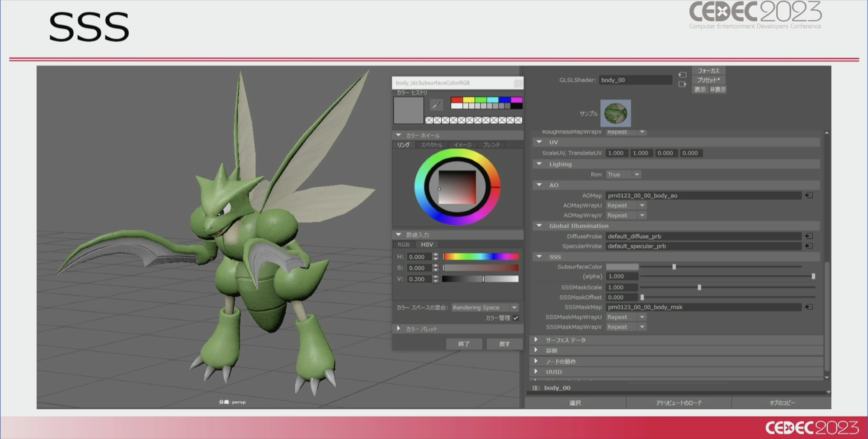
Task: Expand the UUID section
Action: (536, 372)
